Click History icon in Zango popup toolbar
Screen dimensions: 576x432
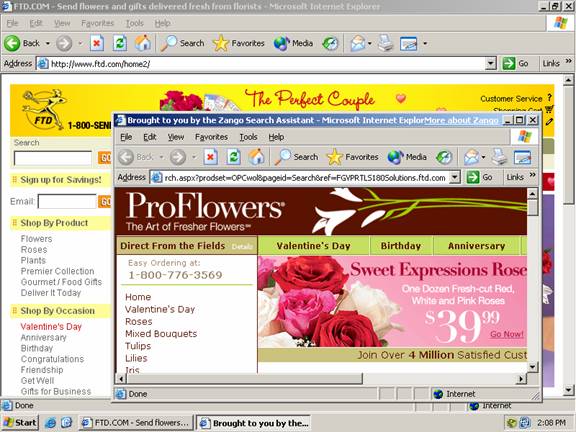tap(444, 157)
